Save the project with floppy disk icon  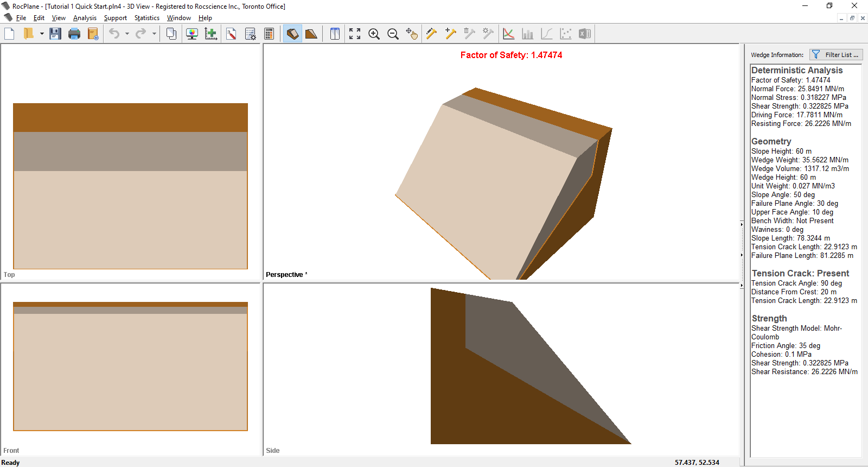tap(55, 34)
